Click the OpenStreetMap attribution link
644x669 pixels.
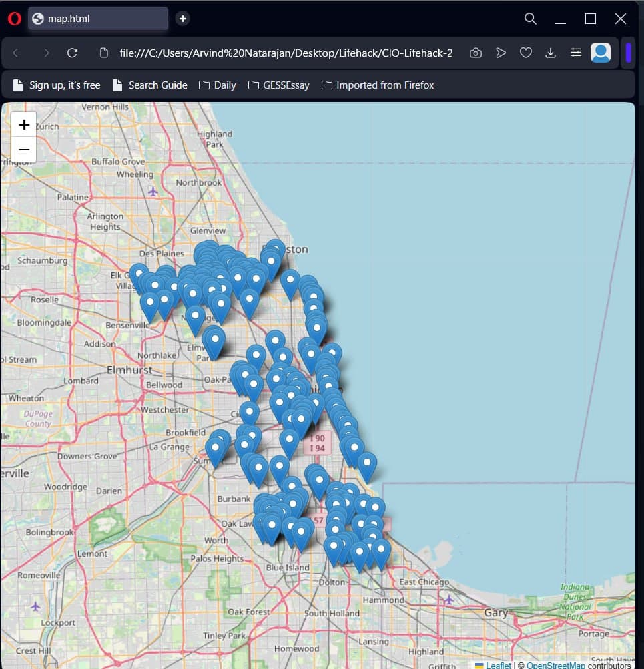tap(555, 665)
